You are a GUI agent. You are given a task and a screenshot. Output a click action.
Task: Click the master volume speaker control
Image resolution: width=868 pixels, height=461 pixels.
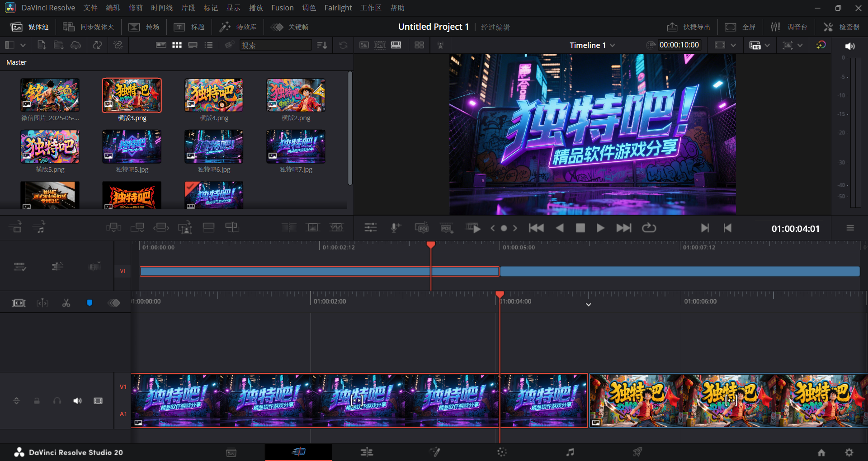[x=850, y=46]
